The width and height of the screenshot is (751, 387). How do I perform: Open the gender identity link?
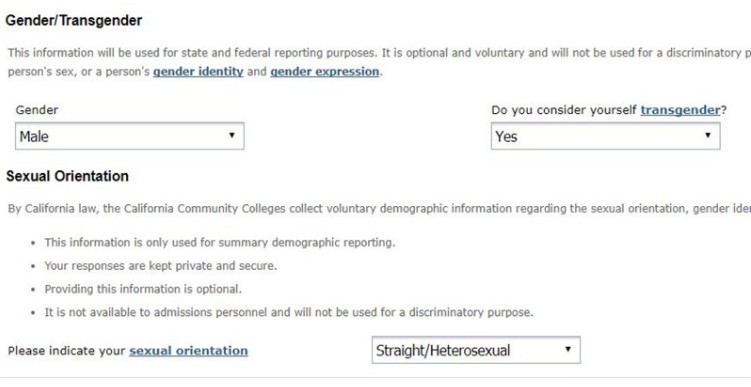(198, 71)
